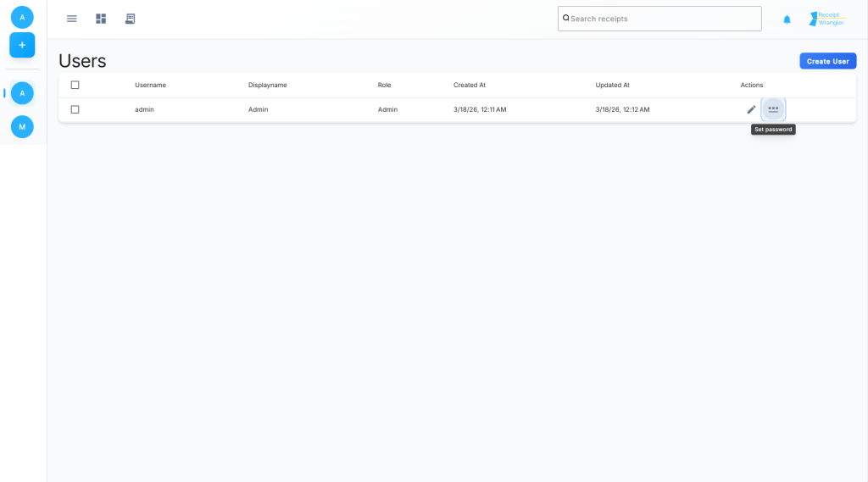868x482 pixels.
Task: Sort by the Username column header
Action: coord(150,85)
